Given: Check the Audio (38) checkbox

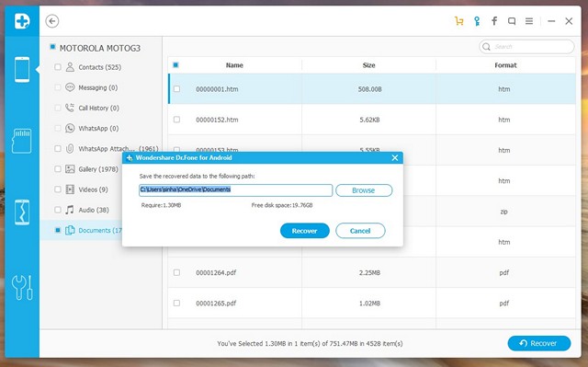Looking at the screenshot, I should click(x=58, y=210).
